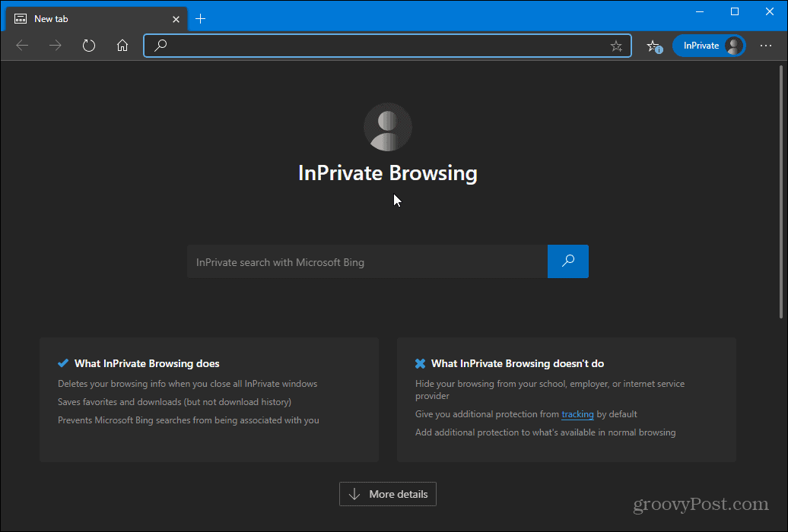Maximize the browser window
This screenshot has width=788, height=532.
click(735, 11)
